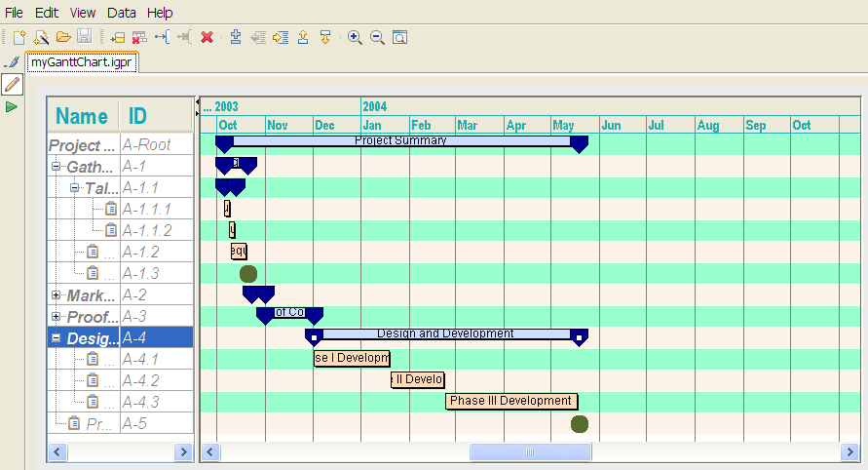The height and width of the screenshot is (470, 868).
Task: Click the Gantt chart horizontal scrollbar thumb
Action: coord(530,452)
